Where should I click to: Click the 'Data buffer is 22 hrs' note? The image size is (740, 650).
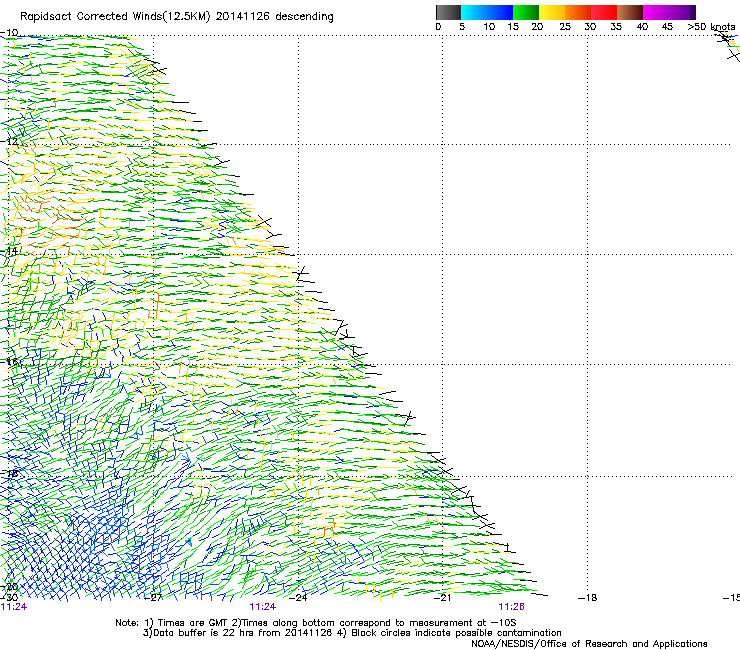(352, 633)
